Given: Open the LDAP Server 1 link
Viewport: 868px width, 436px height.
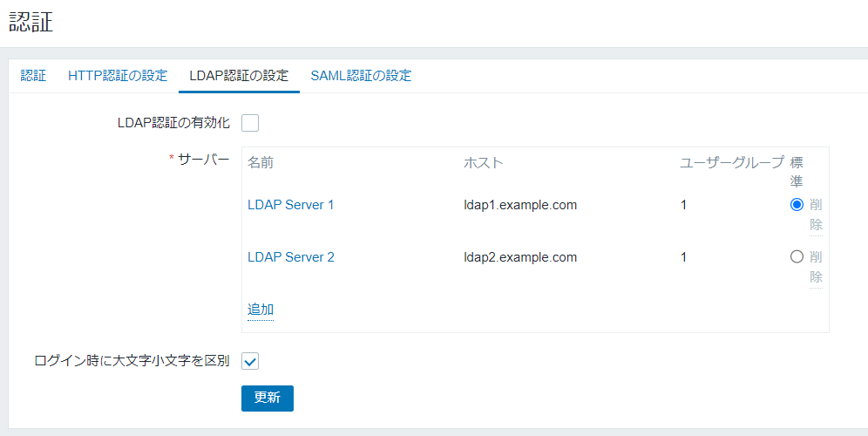Looking at the screenshot, I should (x=291, y=205).
